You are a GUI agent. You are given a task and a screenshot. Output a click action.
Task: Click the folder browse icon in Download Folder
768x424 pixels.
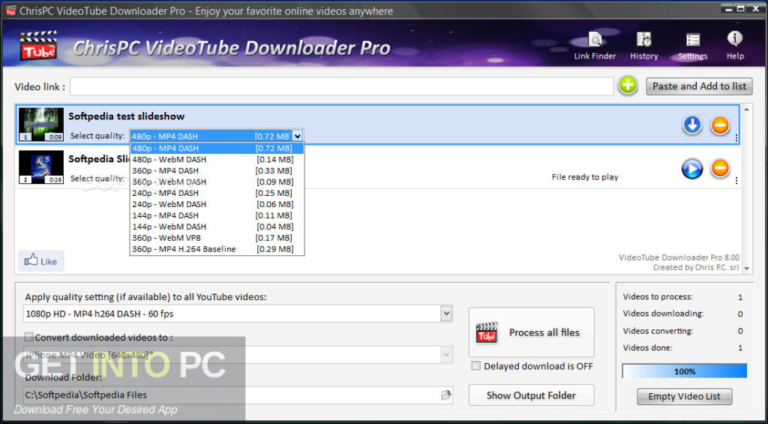(446, 395)
